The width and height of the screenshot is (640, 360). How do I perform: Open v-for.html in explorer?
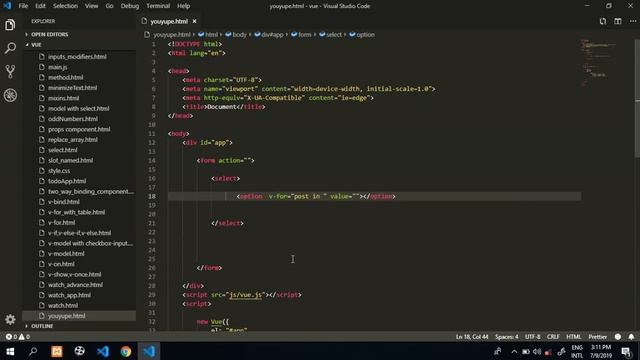tap(62, 222)
